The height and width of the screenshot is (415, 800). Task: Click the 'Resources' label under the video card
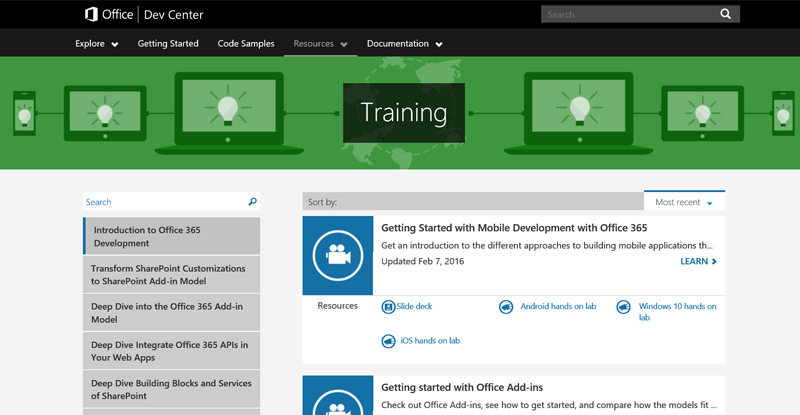(x=337, y=306)
